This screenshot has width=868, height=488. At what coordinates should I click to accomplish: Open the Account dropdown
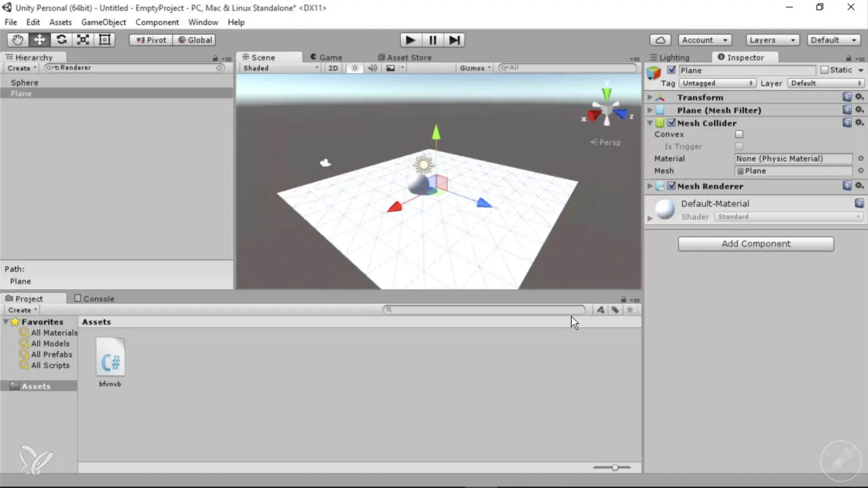point(705,40)
